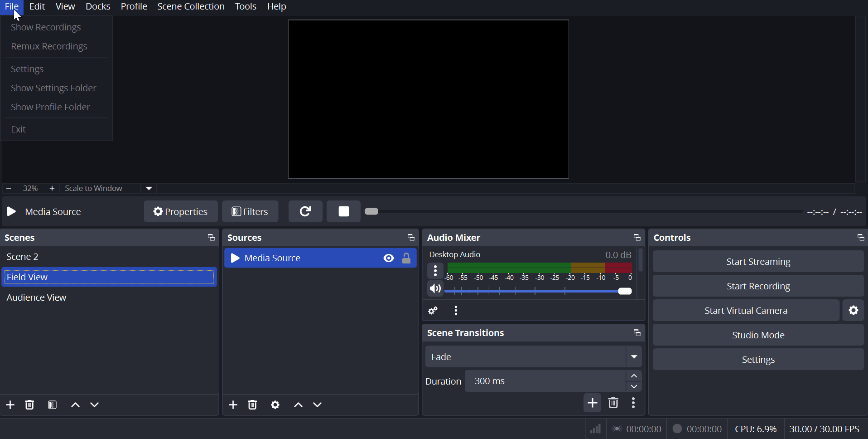
Task: Open scene filters in Scenes toolbar
Action: point(53,405)
